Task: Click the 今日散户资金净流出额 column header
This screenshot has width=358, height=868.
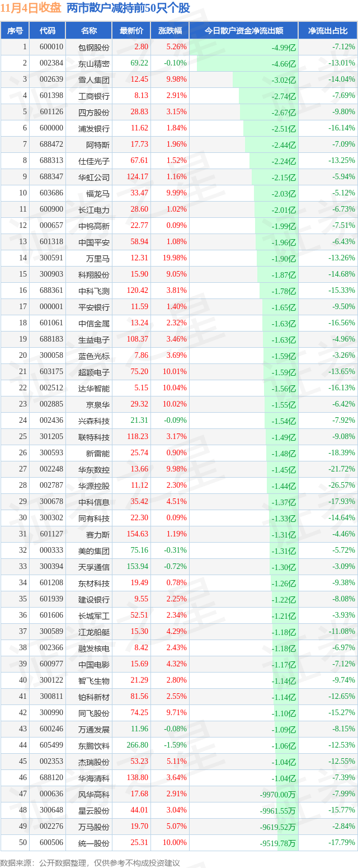Action: pyautogui.click(x=243, y=31)
